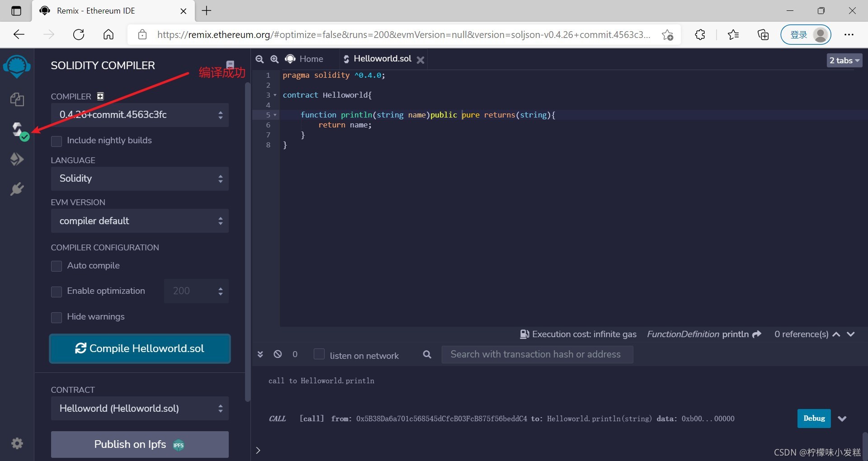Click line number 1 in gutter

click(268, 75)
